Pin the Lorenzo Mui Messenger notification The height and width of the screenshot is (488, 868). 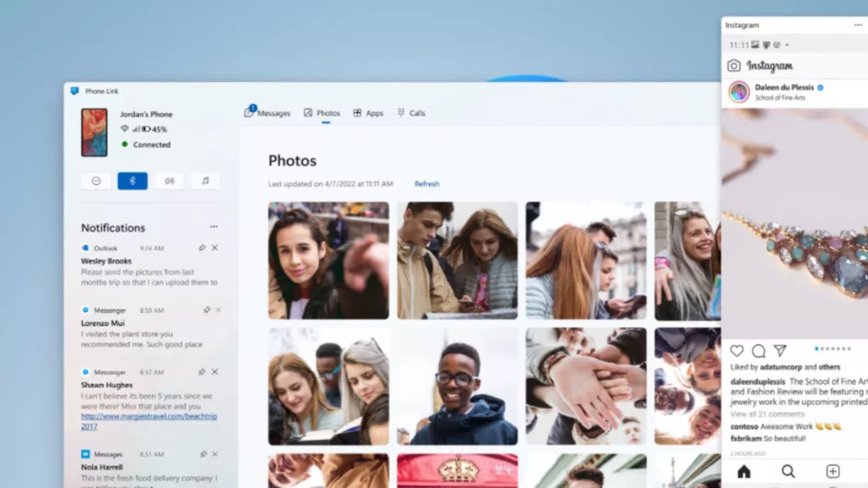click(207, 310)
